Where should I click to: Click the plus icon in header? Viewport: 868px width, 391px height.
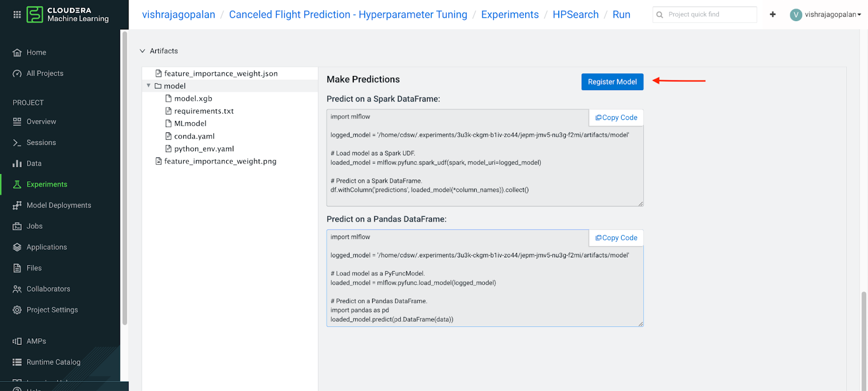[x=773, y=15]
